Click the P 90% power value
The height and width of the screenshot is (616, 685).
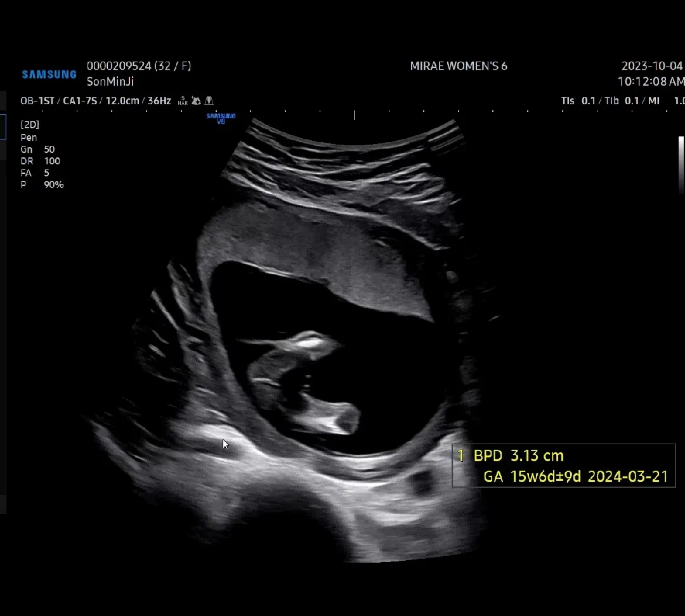42,185
